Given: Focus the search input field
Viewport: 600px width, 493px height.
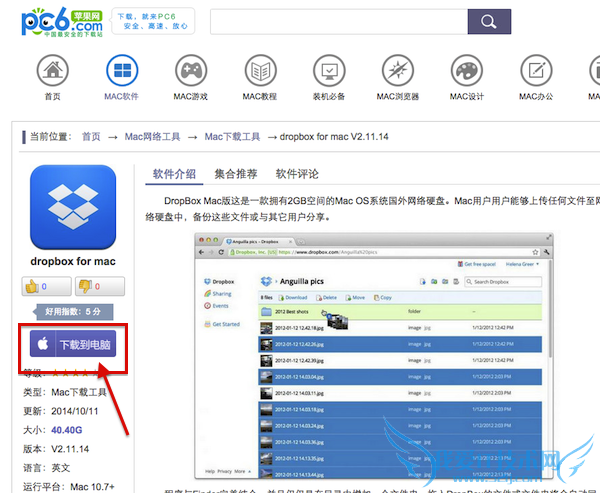Looking at the screenshot, I should point(339,21).
